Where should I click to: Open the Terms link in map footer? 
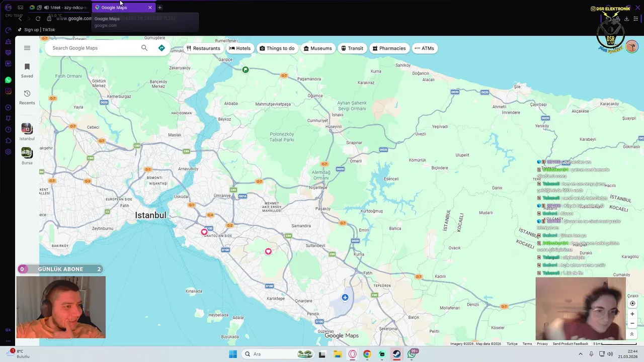point(527,344)
